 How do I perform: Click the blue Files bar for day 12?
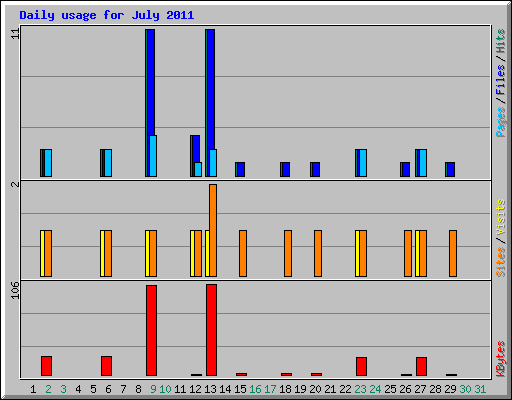(x=196, y=149)
